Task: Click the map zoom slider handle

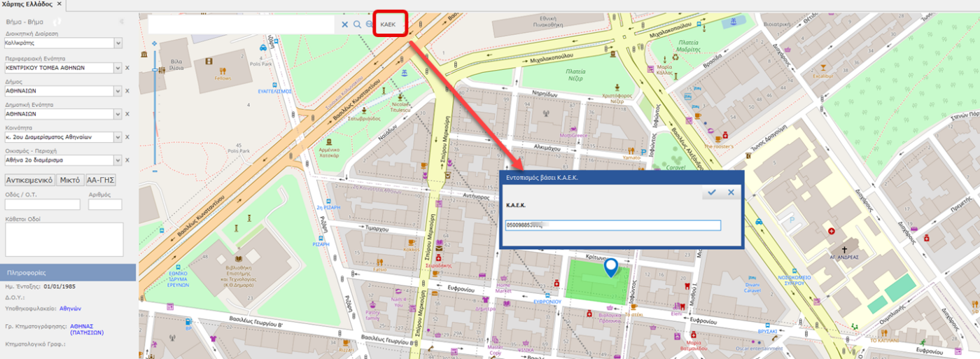Action: 155,70
